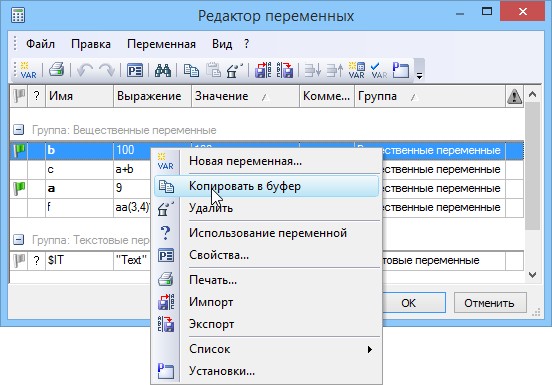Choose Установки... in context menu
552x385 pixels.
pos(266,371)
